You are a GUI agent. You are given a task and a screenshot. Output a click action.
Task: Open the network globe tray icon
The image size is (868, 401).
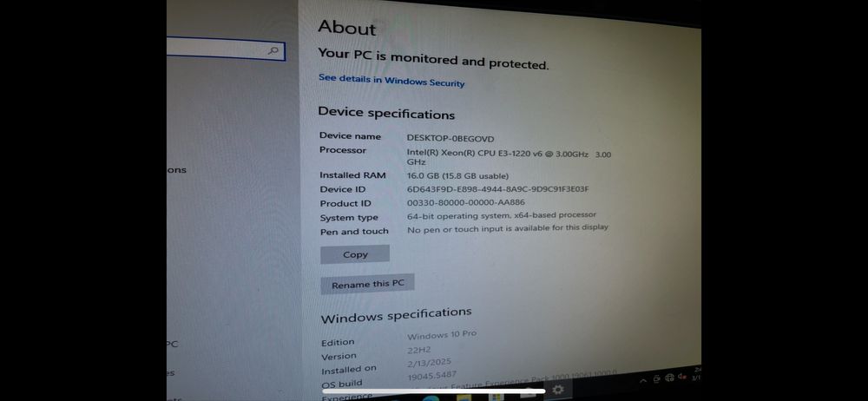click(x=670, y=378)
